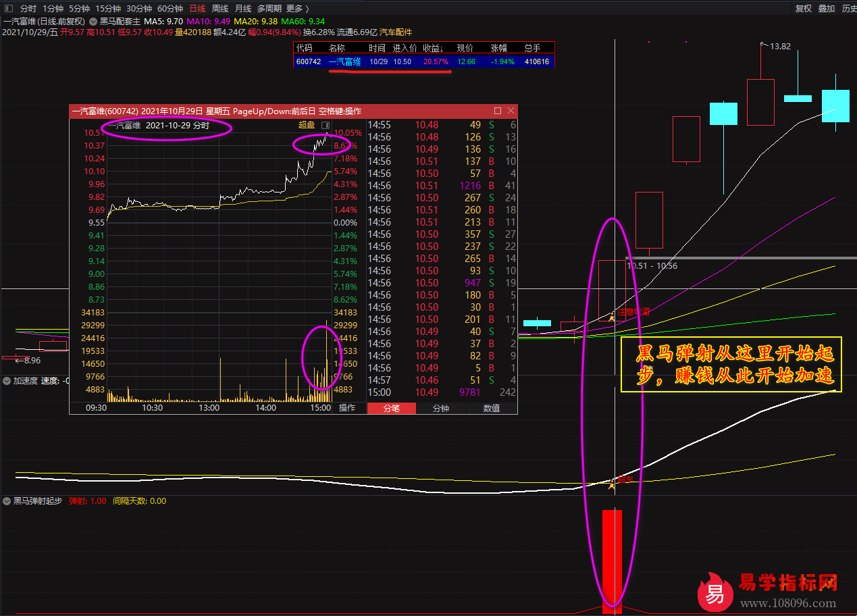Sort table by 涨幅 column header

click(x=499, y=48)
